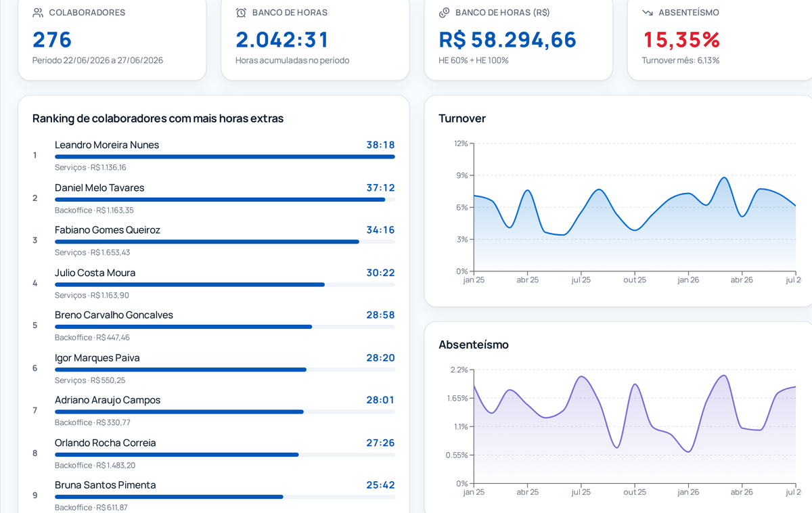Click the Banco de Horas (R$) coin icon
Image resolution: width=812 pixels, height=513 pixels.
pos(444,13)
